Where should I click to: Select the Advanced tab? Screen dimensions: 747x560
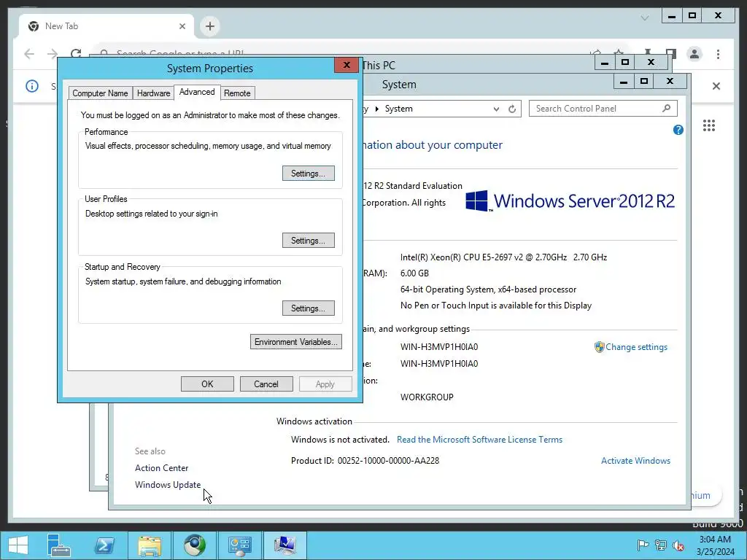[197, 92]
